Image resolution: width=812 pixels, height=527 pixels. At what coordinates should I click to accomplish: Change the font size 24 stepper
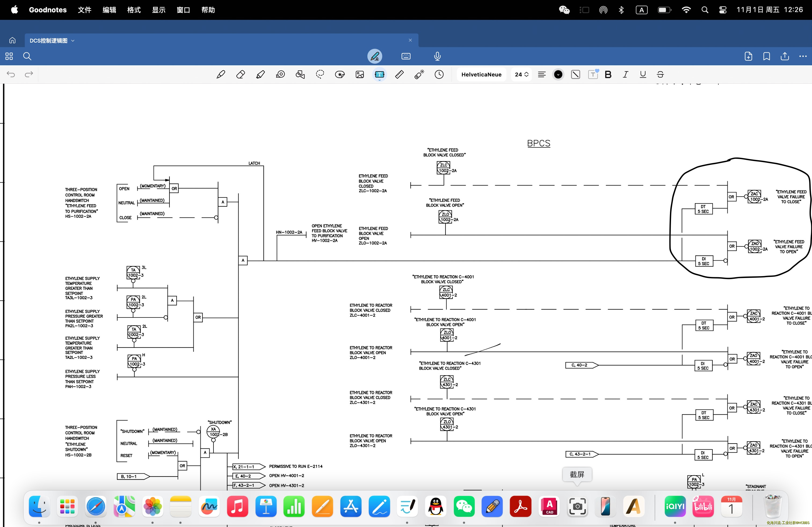click(522, 74)
